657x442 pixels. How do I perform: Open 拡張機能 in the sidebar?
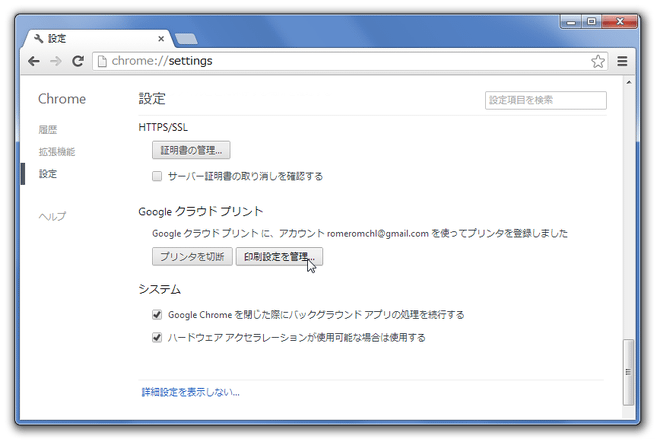pyautogui.click(x=57, y=152)
